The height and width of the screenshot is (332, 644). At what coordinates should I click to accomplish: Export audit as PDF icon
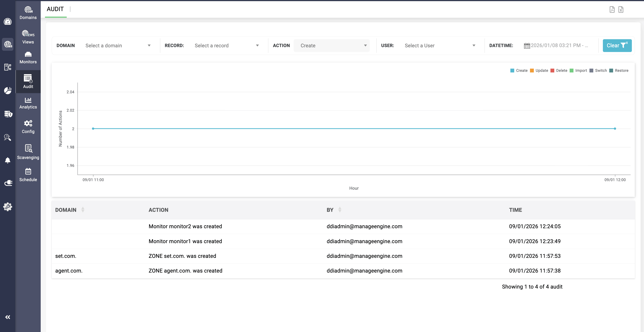[612, 10]
